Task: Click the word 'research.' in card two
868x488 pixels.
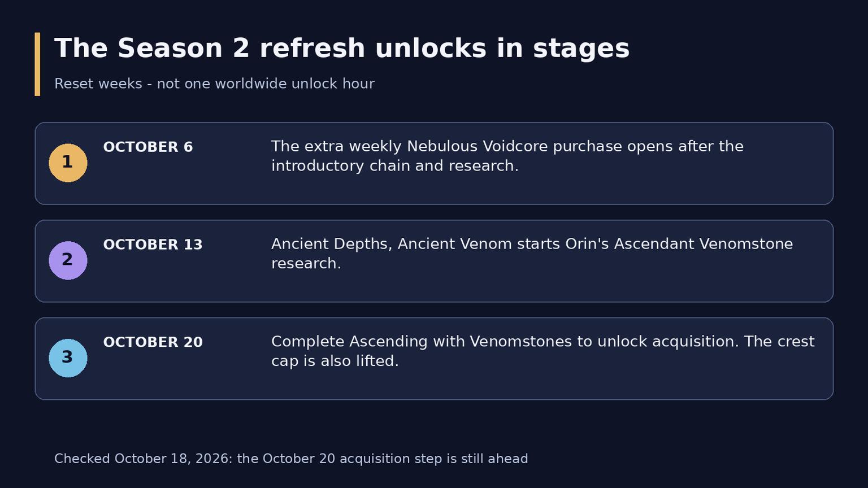Action: coord(306,264)
